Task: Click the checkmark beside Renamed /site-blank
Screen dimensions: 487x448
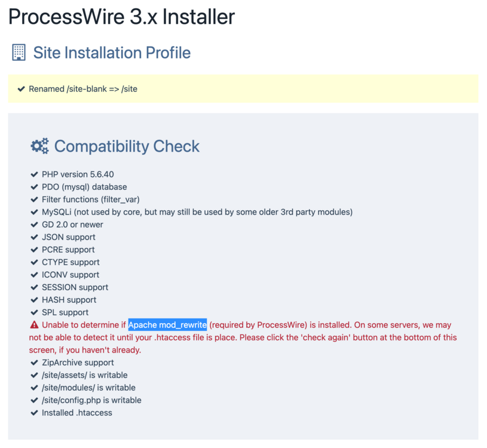Action: (21, 89)
